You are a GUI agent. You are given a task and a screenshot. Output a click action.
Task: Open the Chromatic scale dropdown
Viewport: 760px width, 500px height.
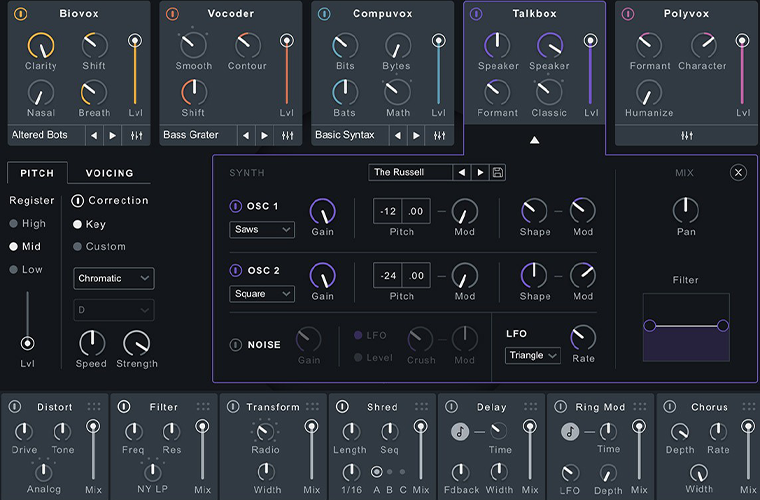(x=114, y=279)
